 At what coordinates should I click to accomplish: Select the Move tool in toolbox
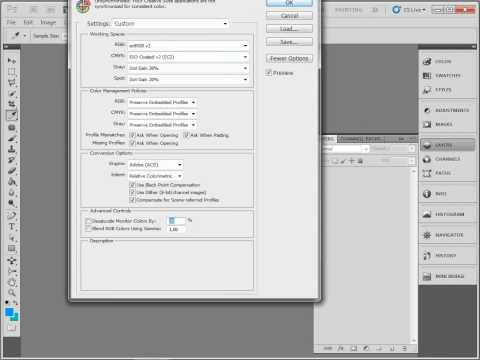tap(12, 61)
